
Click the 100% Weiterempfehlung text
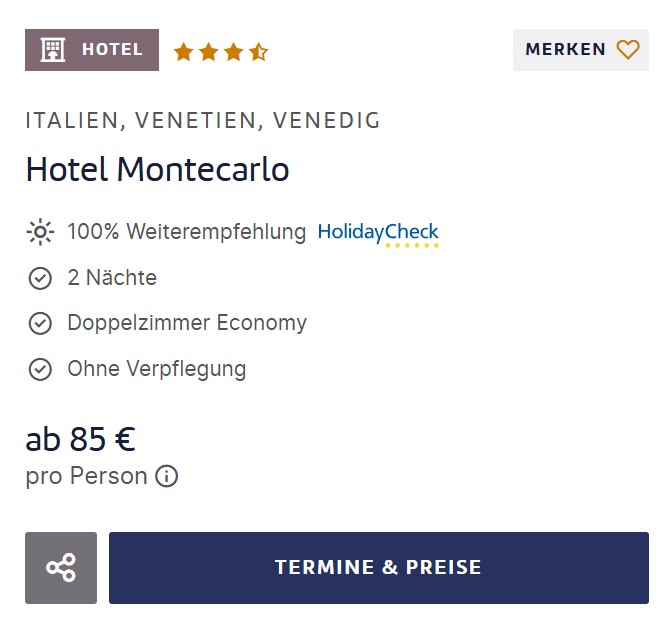(187, 232)
